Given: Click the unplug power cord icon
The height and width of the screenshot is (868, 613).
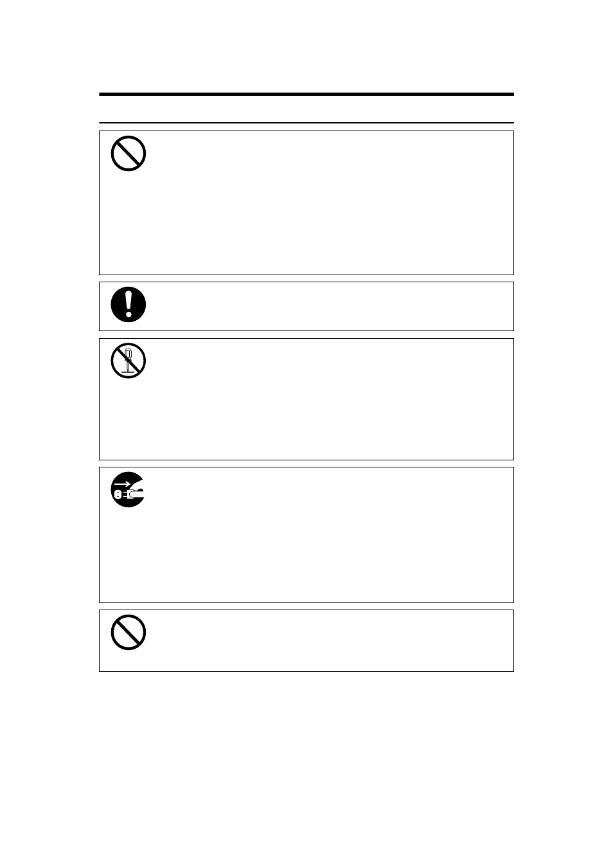Looking at the screenshot, I should point(128,490).
